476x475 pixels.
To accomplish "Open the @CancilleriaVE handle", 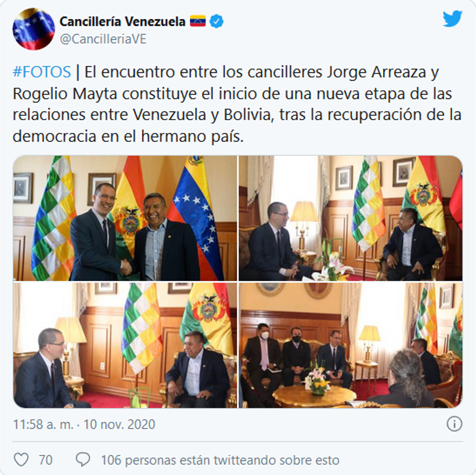I will (103, 39).
